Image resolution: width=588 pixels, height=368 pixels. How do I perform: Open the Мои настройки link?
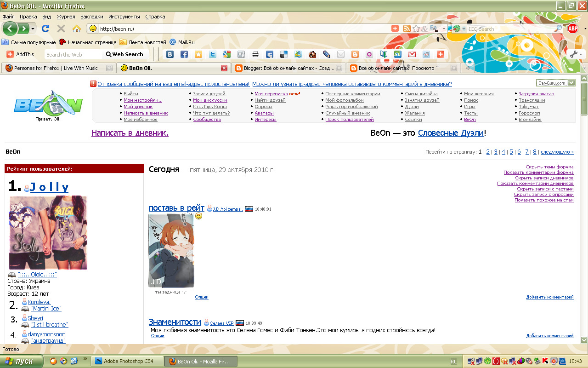point(143,100)
